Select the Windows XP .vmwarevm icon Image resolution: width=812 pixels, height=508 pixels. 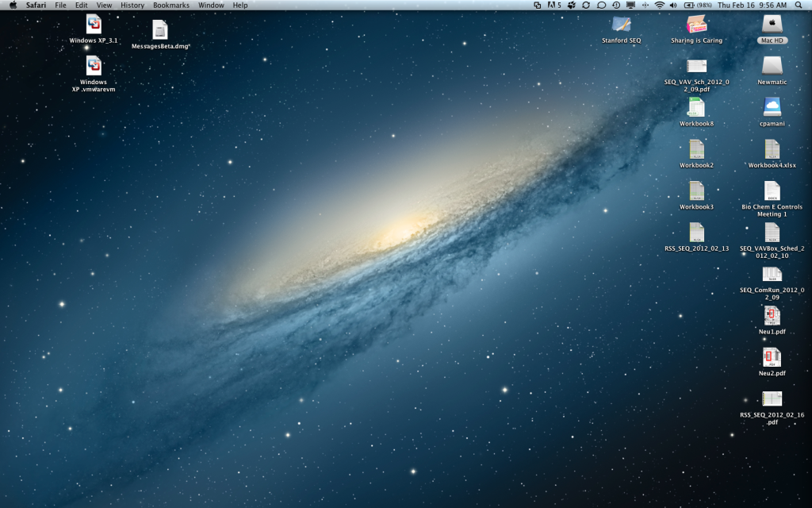pyautogui.click(x=94, y=66)
